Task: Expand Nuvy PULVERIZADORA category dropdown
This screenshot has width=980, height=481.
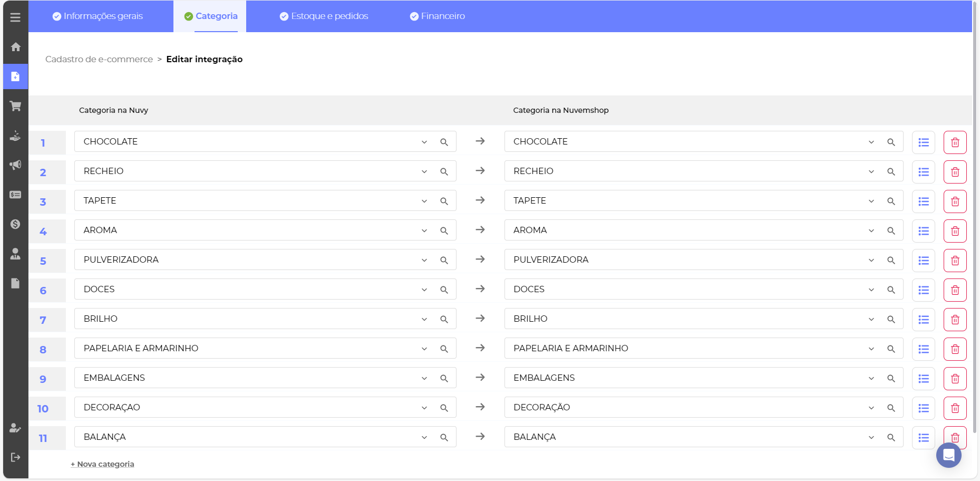Action: (x=424, y=261)
